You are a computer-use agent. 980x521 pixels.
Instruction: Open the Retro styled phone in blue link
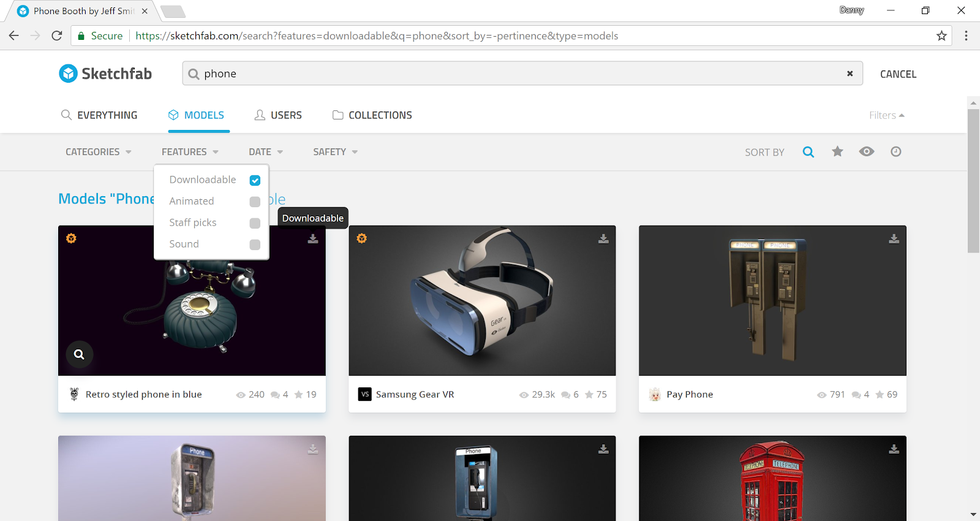click(144, 394)
